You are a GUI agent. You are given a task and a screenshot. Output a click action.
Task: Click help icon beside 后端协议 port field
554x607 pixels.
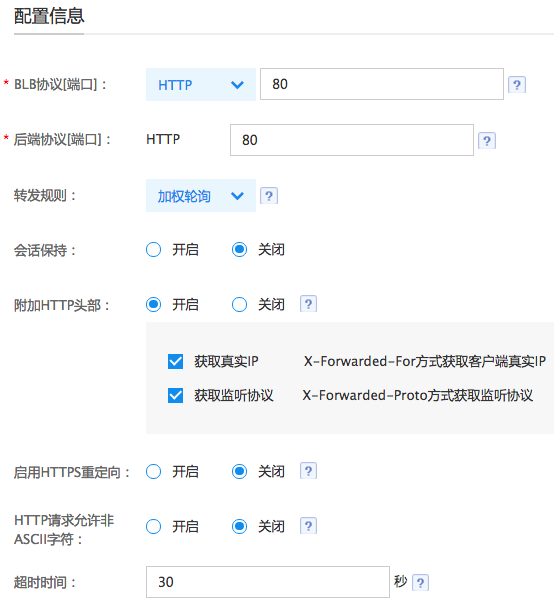click(x=487, y=141)
